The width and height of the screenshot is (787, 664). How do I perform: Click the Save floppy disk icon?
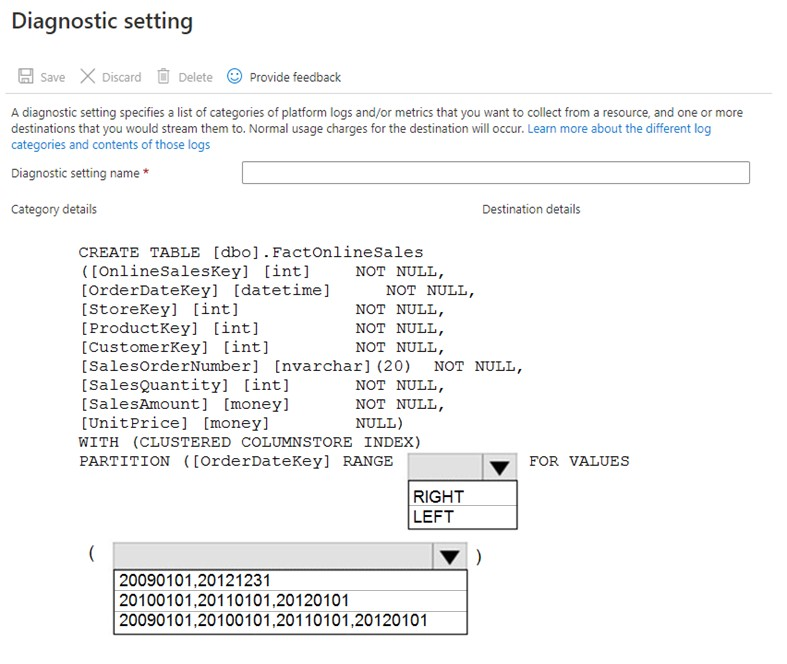point(26,76)
